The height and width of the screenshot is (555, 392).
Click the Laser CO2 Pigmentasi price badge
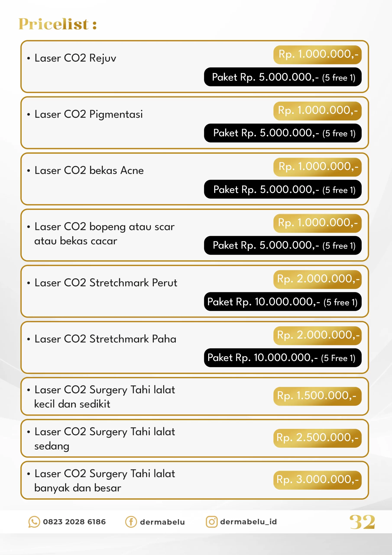pyautogui.click(x=317, y=111)
